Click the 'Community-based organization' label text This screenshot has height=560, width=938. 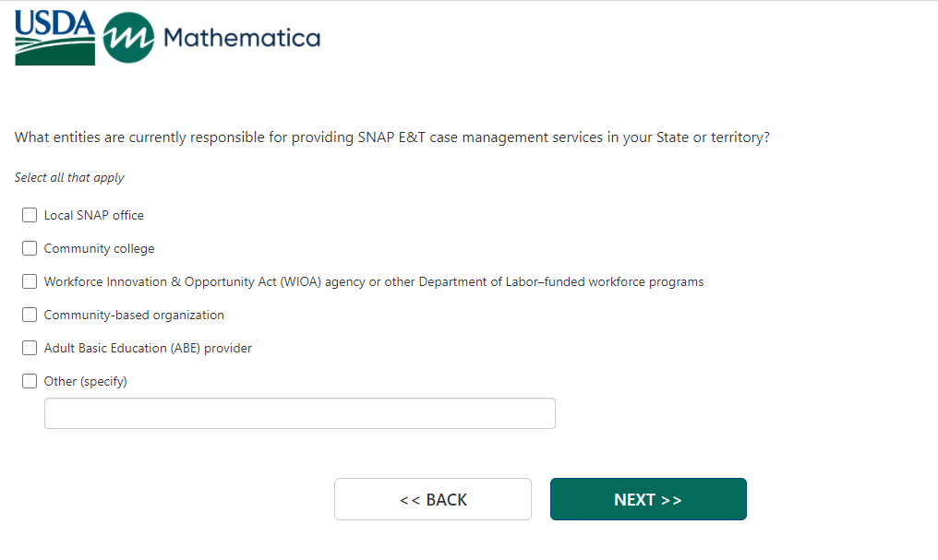coord(134,315)
